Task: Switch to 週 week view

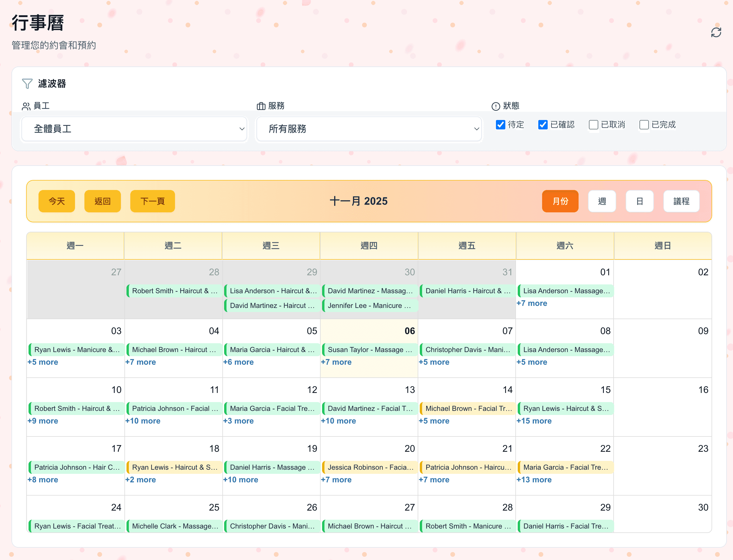Action: 602,201
